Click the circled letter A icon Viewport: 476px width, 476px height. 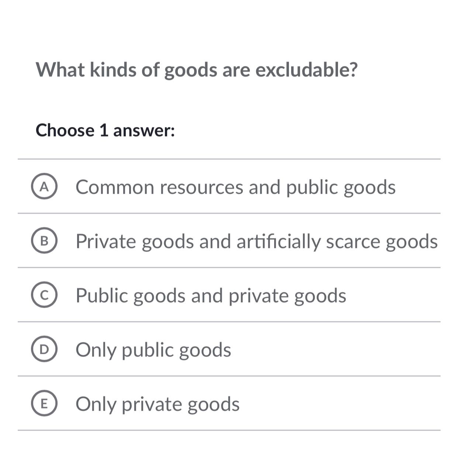[x=44, y=186]
